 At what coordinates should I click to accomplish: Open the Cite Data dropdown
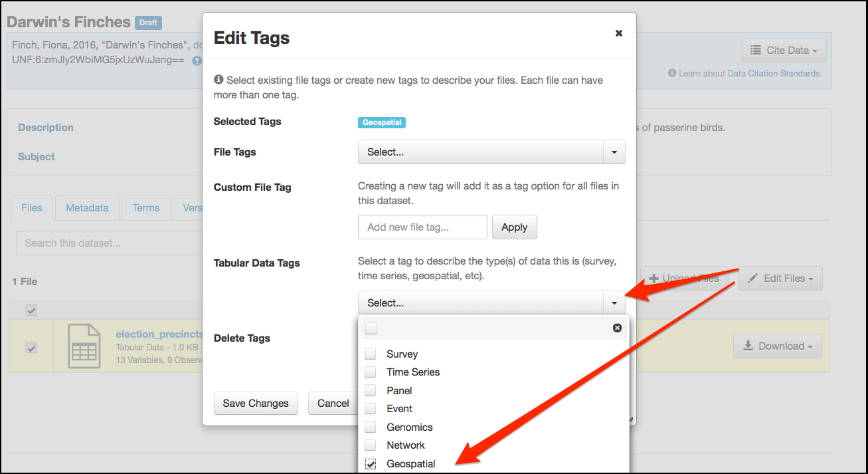coord(784,51)
